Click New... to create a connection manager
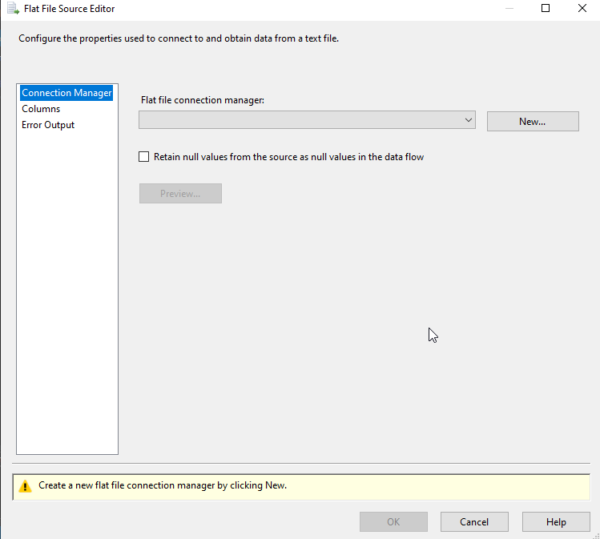Image resolution: width=600 pixels, height=539 pixels. point(532,121)
